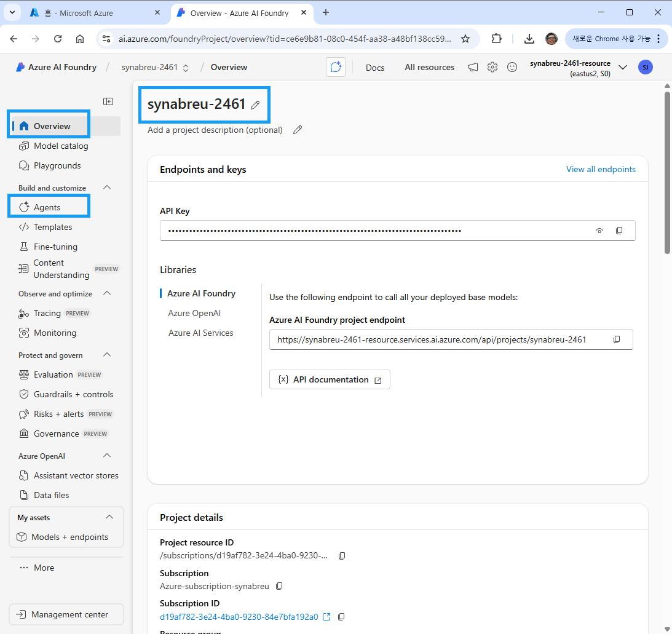View site information icon in address bar
The height and width of the screenshot is (634, 672).
pyautogui.click(x=106, y=39)
